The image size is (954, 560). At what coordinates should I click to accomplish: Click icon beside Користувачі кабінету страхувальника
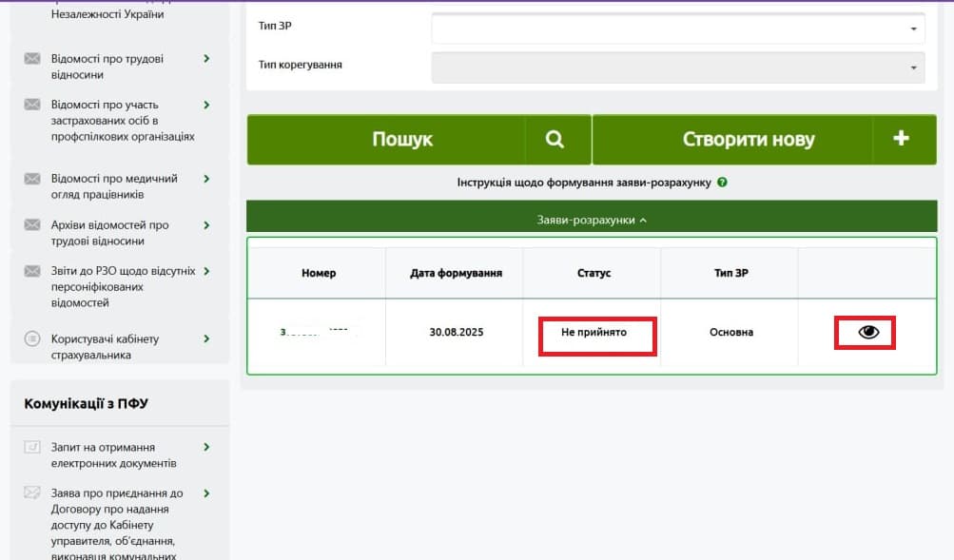click(32, 338)
